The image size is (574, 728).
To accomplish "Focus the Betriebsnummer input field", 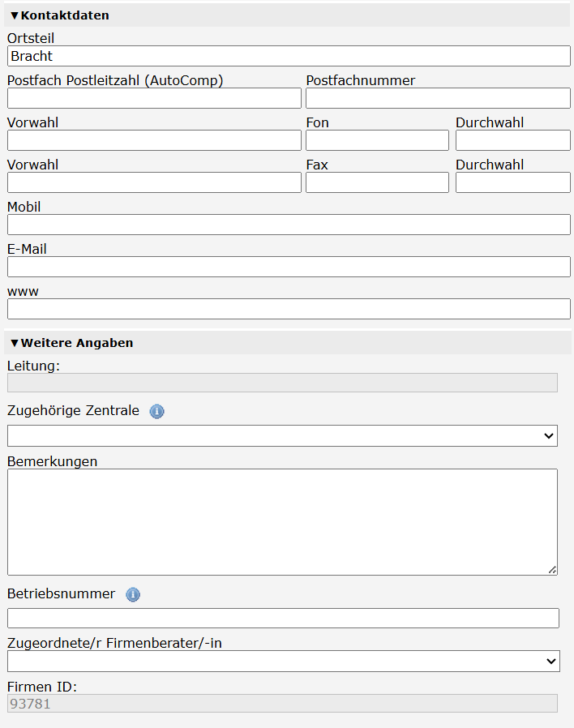I will point(283,619).
